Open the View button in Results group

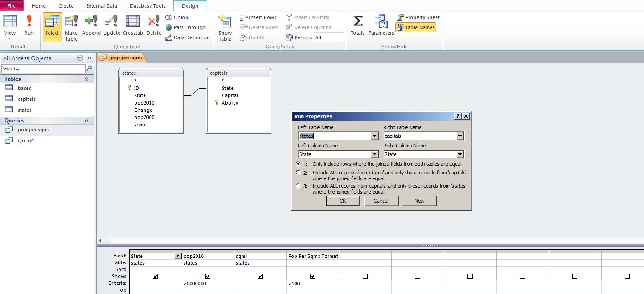10,26
